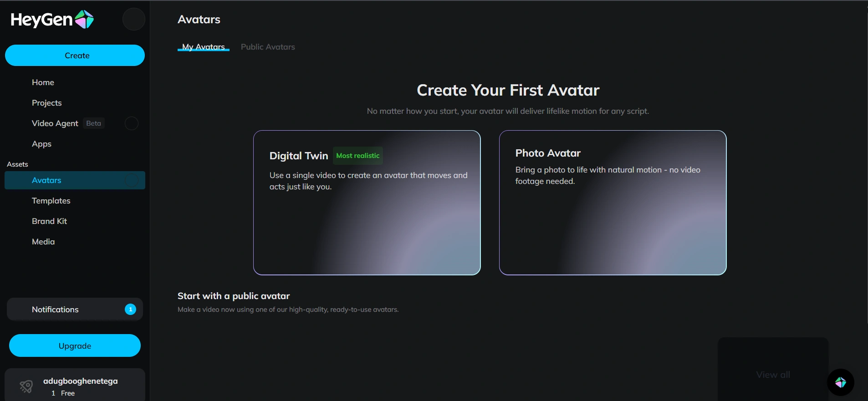The width and height of the screenshot is (868, 401).
Task: Choose the Photo Avatar card
Action: point(613,203)
